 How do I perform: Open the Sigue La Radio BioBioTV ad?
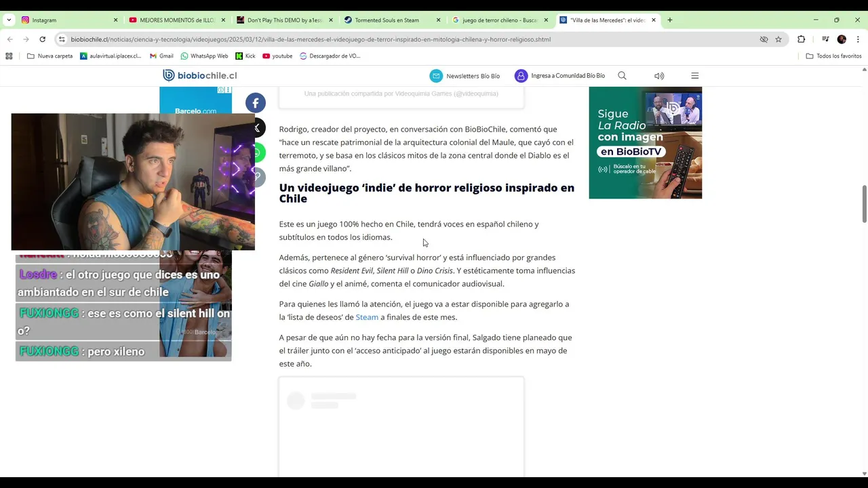tap(646, 143)
